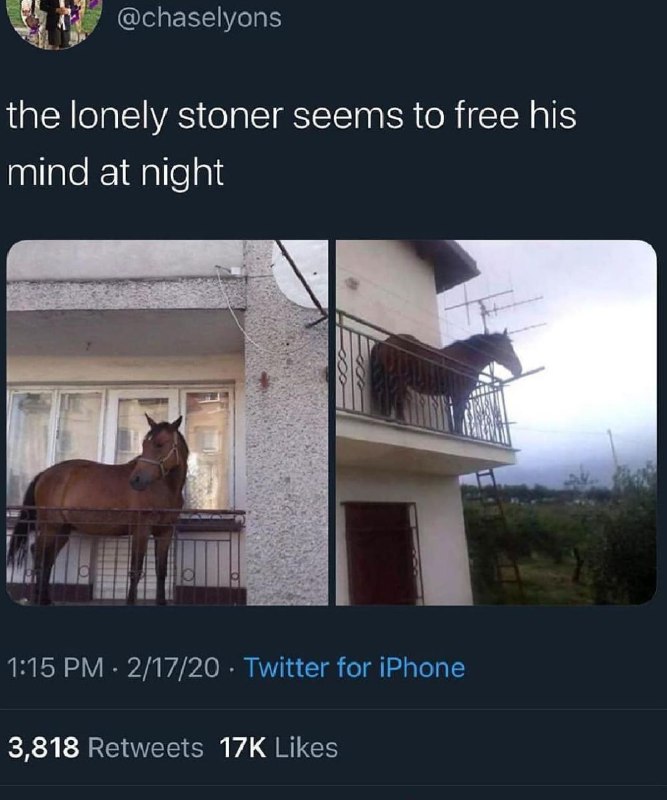Open the right photo of horse on balcony
The height and width of the screenshot is (800, 667).
coord(496,422)
